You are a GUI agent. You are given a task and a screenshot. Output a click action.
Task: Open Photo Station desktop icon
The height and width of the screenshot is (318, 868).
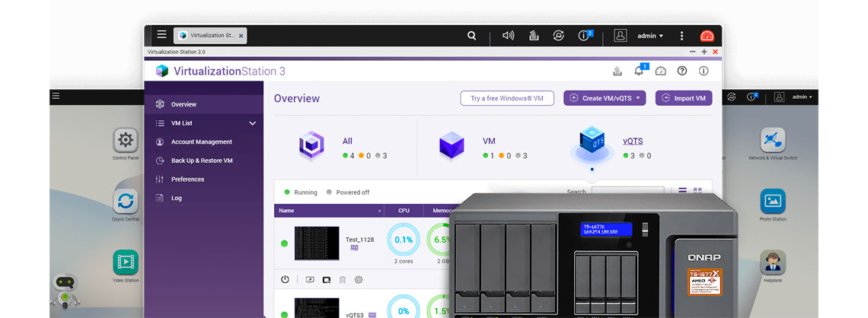(x=773, y=201)
